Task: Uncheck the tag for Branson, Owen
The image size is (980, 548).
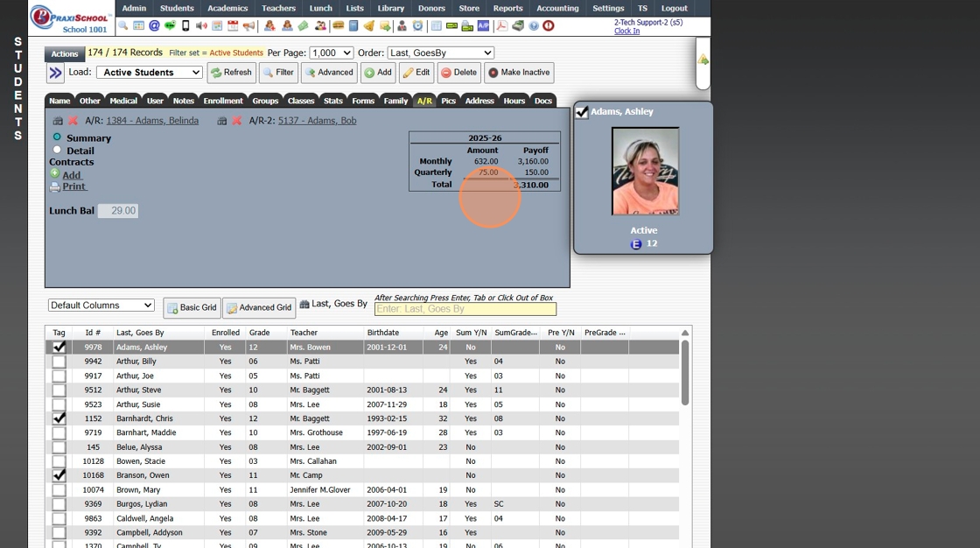Action: pyautogui.click(x=59, y=475)
